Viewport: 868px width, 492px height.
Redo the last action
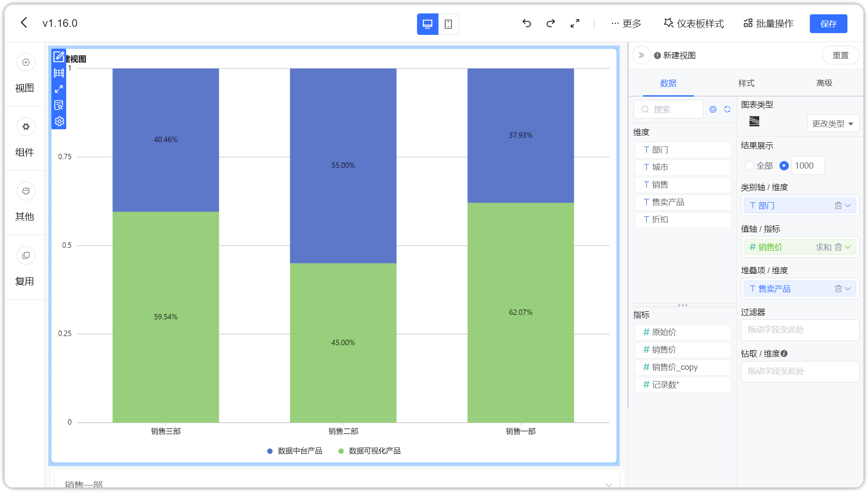[551, 23]
